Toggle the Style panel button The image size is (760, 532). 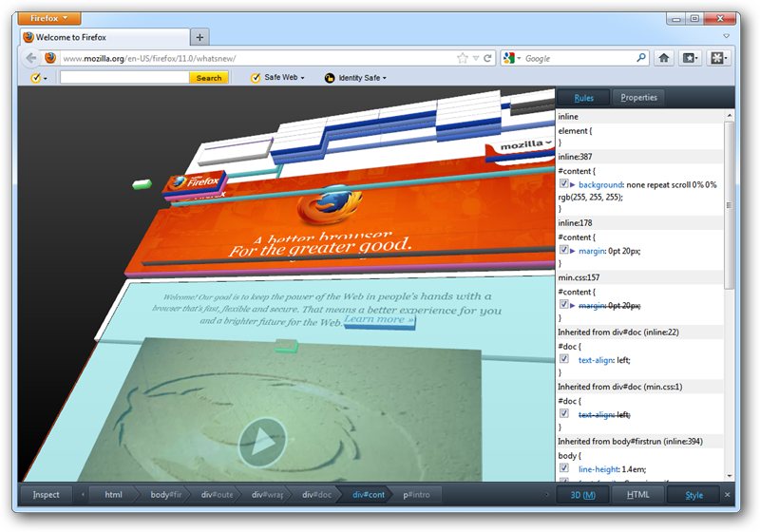point(693,495)
